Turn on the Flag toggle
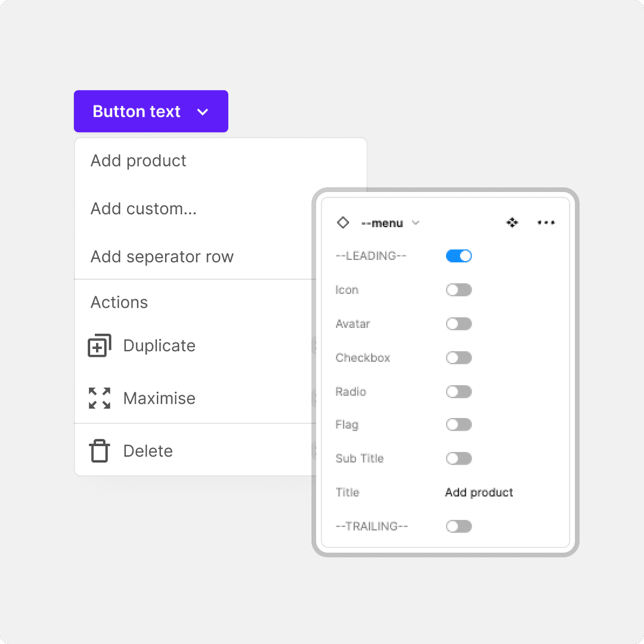This screenshot has height=644, width=644. tap(459, 425)
